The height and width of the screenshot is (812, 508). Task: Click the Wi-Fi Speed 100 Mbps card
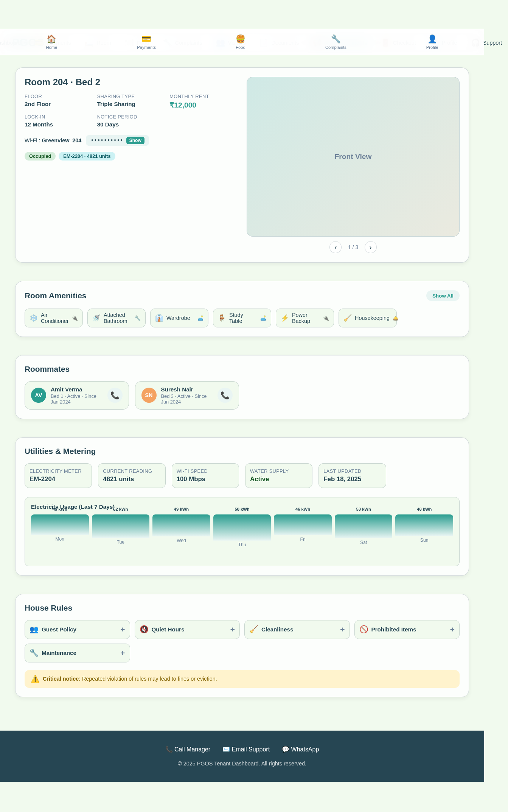[205, 475]
